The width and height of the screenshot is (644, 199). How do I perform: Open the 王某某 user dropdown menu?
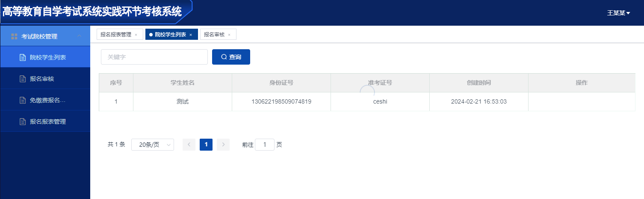click(618, 13)
